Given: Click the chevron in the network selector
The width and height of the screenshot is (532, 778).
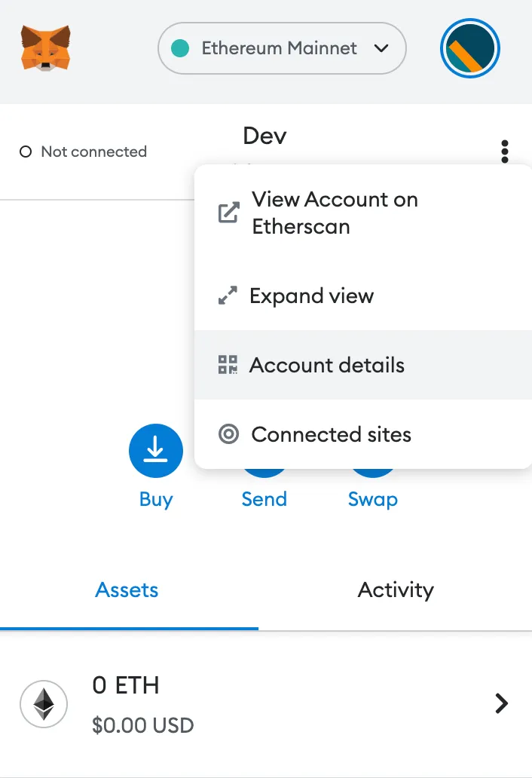Looking at the screenshot, I should 381,48.
